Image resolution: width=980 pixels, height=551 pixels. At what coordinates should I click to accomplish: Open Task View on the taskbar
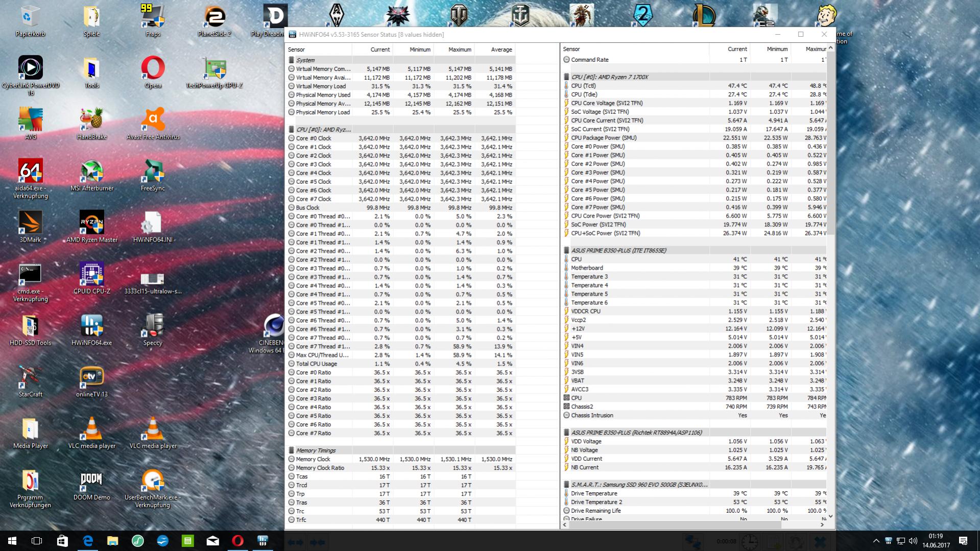tap(37, 541)
